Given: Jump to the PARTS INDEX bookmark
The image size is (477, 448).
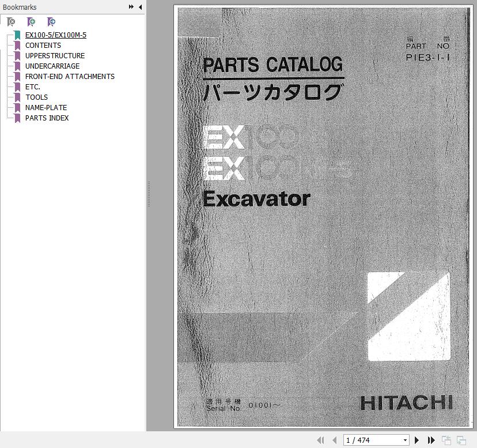Looking at the screenshot, I should pos(47,118).
